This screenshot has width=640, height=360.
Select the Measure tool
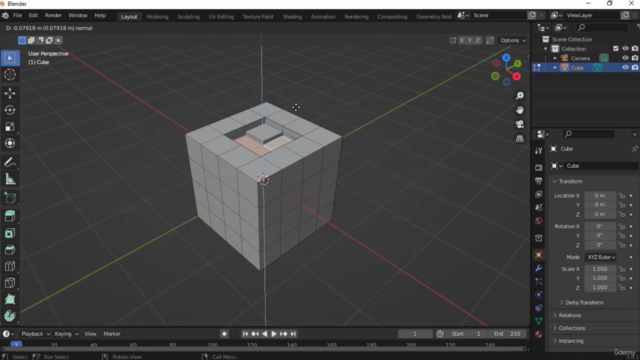(x=10, y=179)
